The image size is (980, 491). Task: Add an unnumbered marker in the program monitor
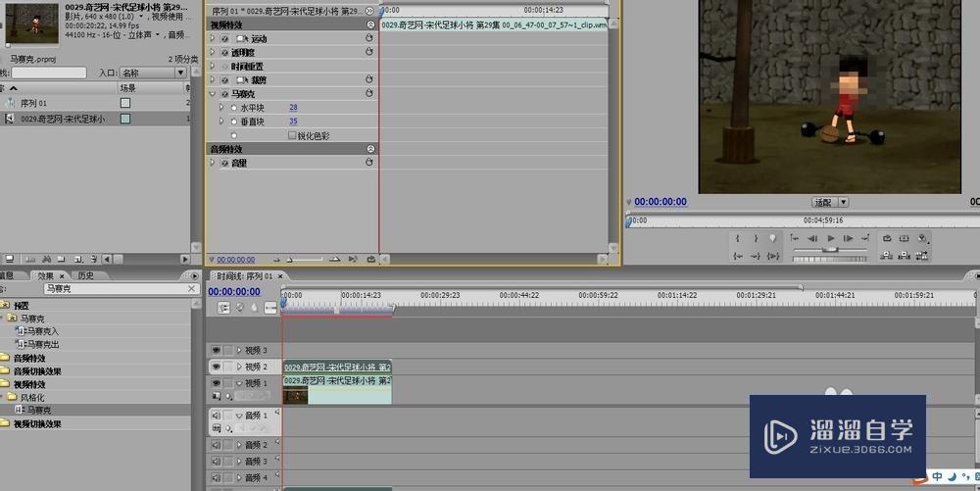click(x=772, y=238)
